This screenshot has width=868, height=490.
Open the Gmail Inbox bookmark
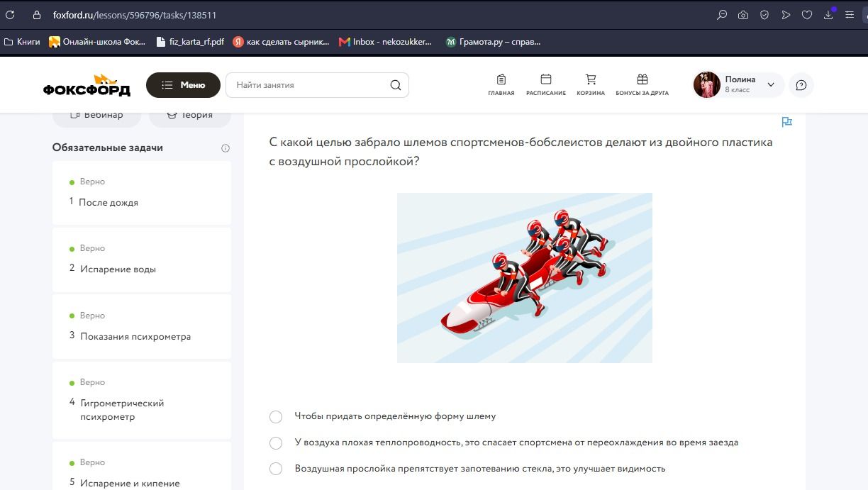[385, 42]
